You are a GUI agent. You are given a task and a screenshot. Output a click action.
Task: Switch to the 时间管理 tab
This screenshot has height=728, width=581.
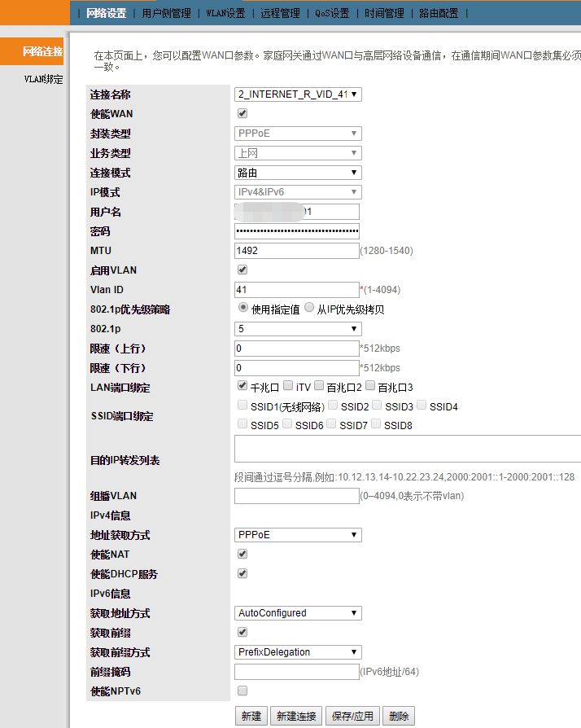[x=384, y=13]
